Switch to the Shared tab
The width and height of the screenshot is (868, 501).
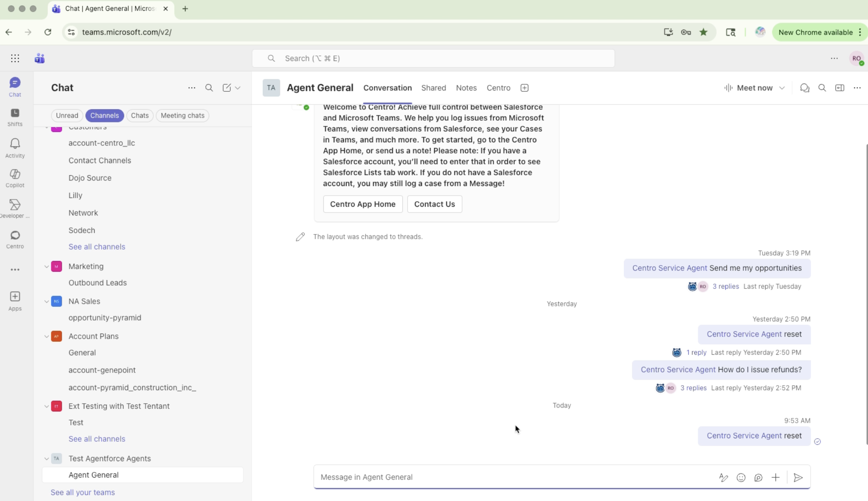point(434,88)
